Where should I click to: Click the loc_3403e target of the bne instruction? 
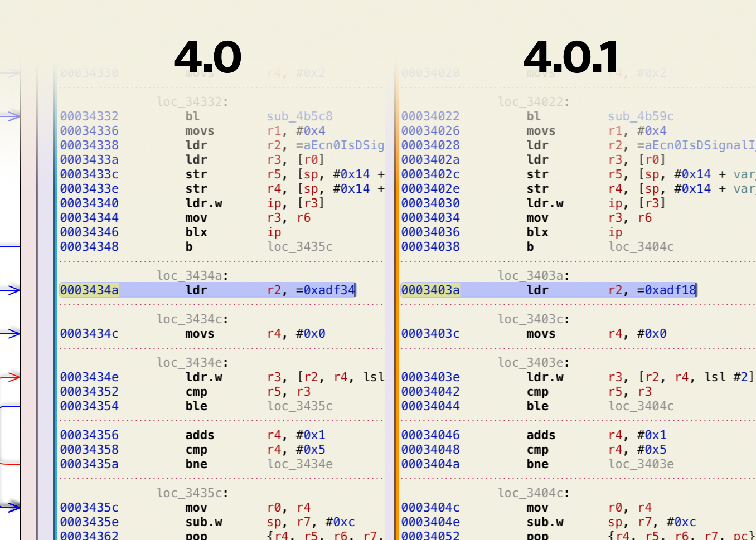click(x=641, y=464)
